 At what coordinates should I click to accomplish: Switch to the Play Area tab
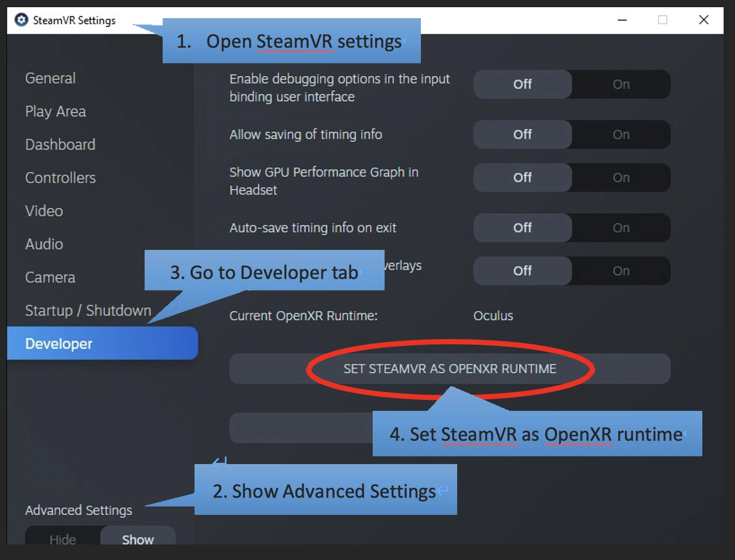point(55,111)
